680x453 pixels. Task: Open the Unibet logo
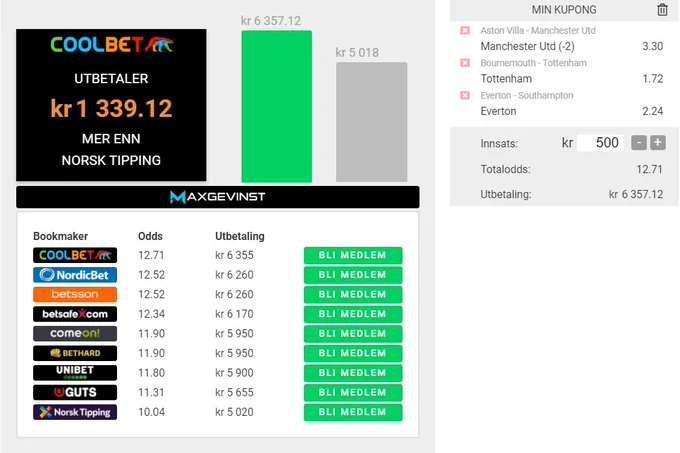pos(75,373)
